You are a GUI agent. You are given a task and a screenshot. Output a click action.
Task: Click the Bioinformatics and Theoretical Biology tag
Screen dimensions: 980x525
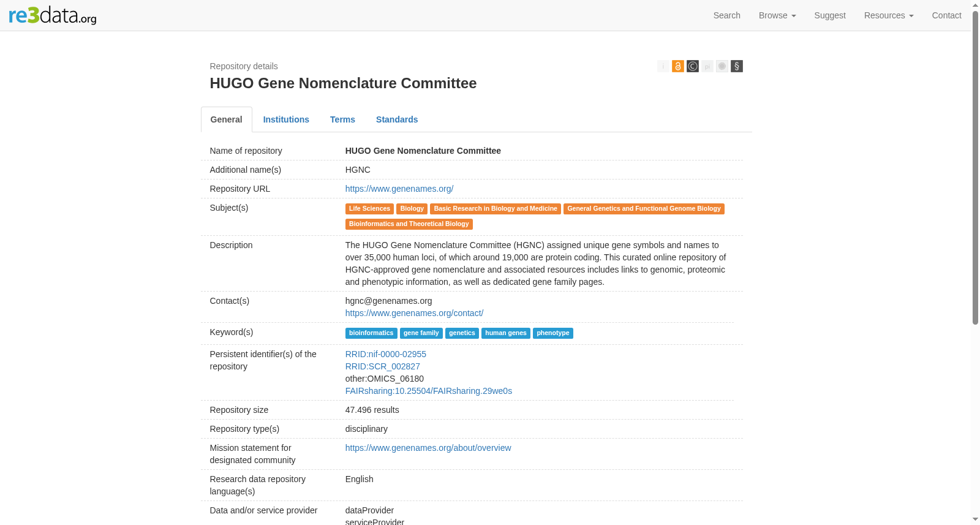(409, 224)
